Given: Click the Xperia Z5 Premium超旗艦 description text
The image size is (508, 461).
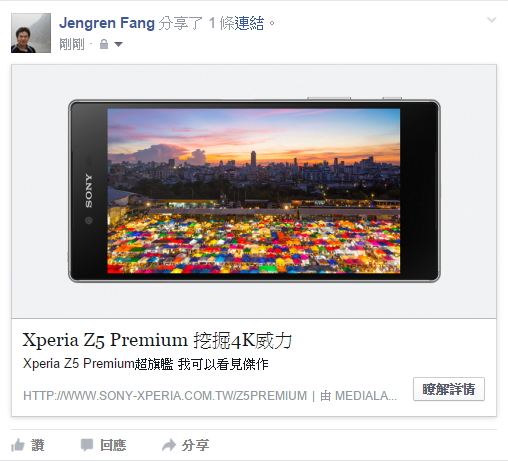Looking at the screenshot, I should (x=146, y=364).
